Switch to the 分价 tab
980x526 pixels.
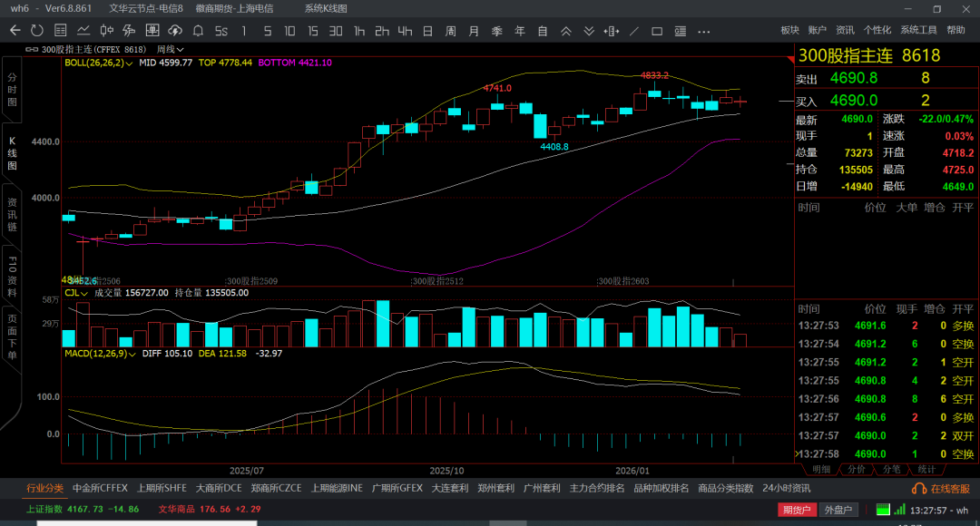[x=856, y=469]
